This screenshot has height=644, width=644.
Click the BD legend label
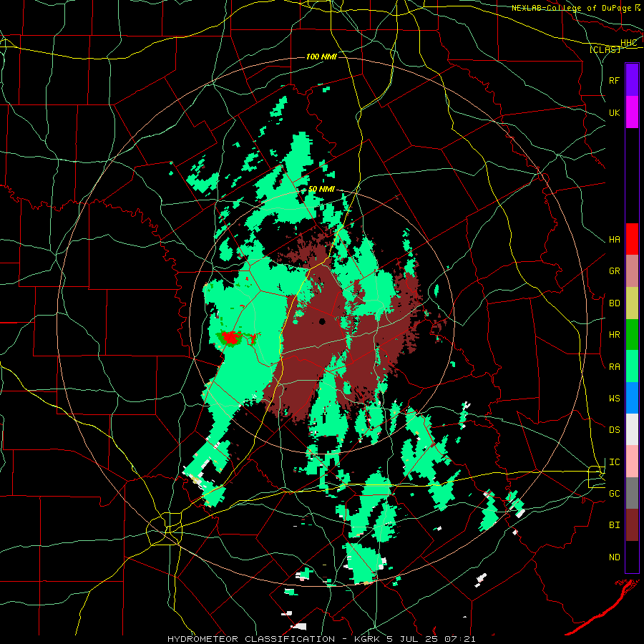tap(614, 303)
